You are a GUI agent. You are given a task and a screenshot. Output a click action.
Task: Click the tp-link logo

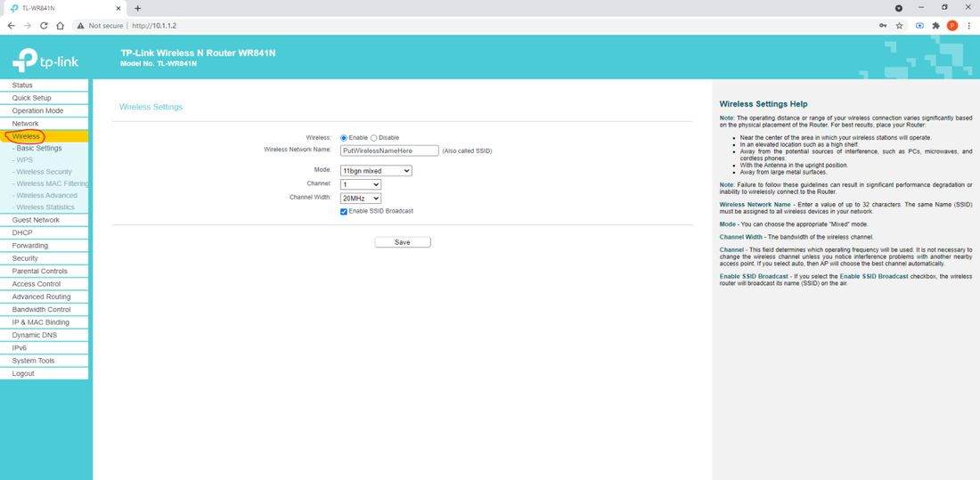pos(45,60)
